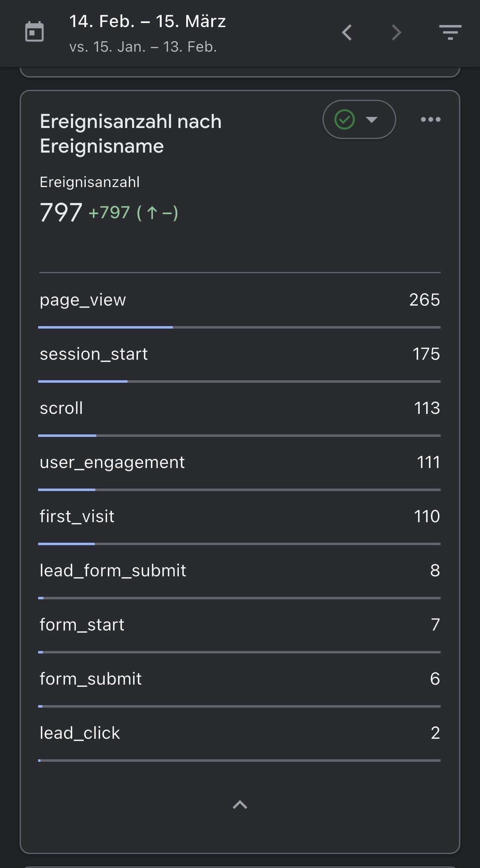
Task: Select the comparison period 15. Jan. – 13. Feb.
Action: (144, 46)
